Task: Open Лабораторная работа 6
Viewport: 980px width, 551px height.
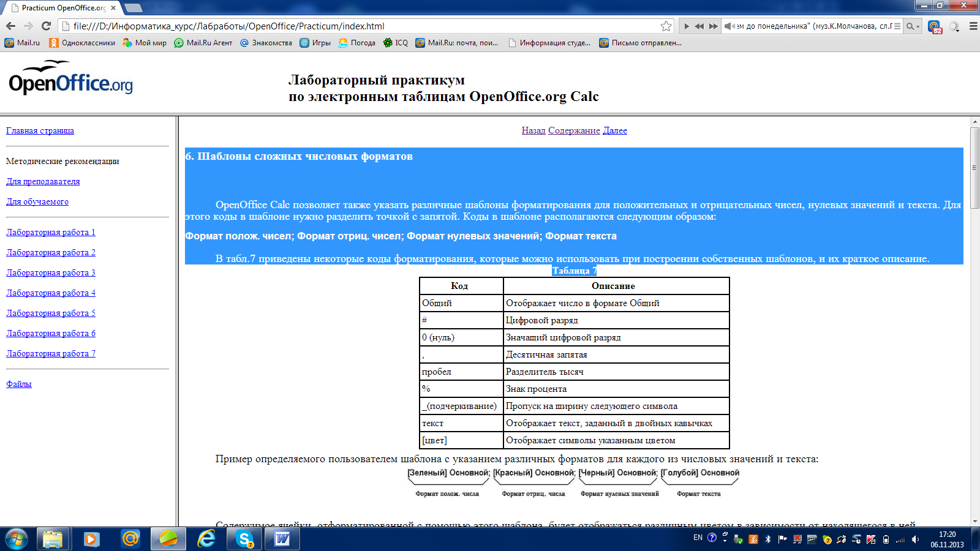Action: pyautogui.click(x=51, y=333)
